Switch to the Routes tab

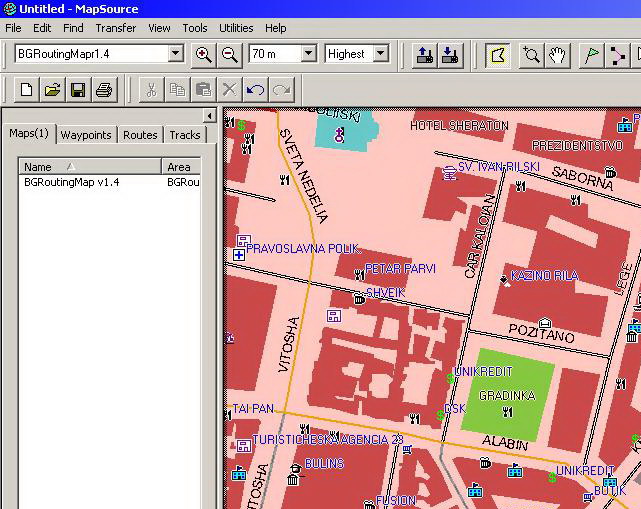click(140, 135)
